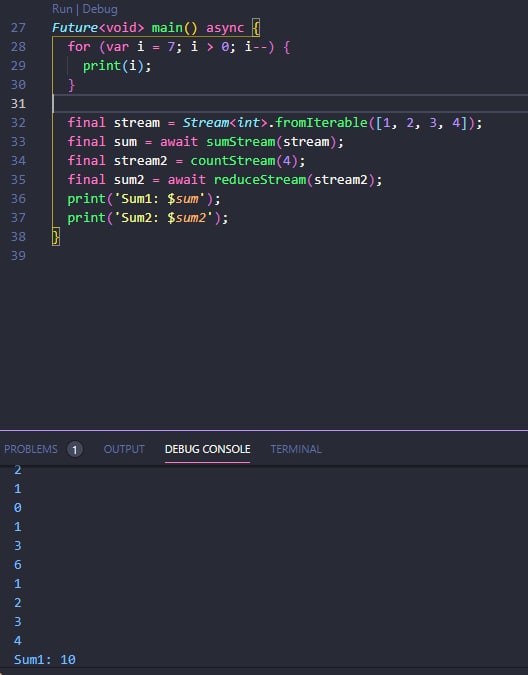This screenshot has height=675, width=528.
Task: Click the opening brace after async on line 27
Action: 256,28
